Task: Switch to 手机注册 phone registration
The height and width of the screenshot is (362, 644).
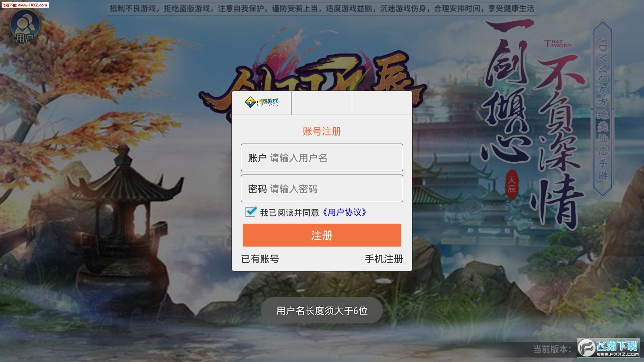Action: tap(384, 259)
